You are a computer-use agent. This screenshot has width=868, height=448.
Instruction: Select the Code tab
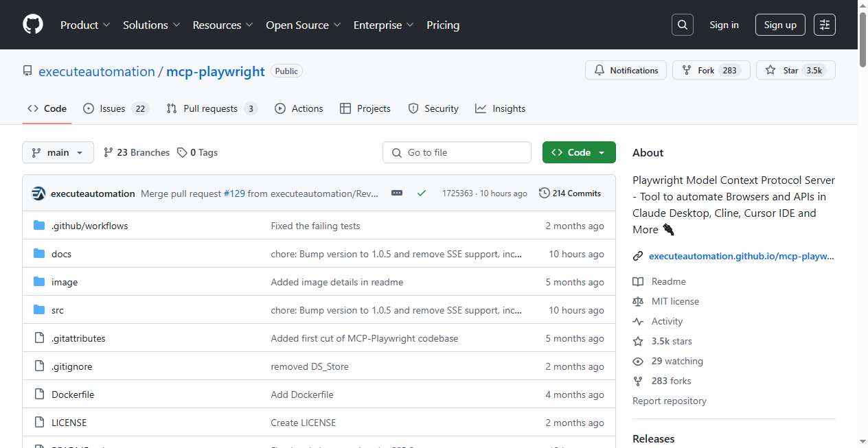coord(47,108)
